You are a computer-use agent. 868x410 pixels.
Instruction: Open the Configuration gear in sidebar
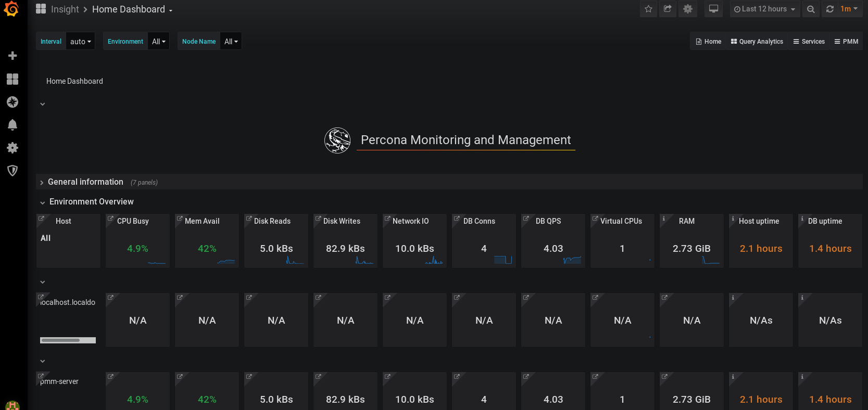click(12, 148)
